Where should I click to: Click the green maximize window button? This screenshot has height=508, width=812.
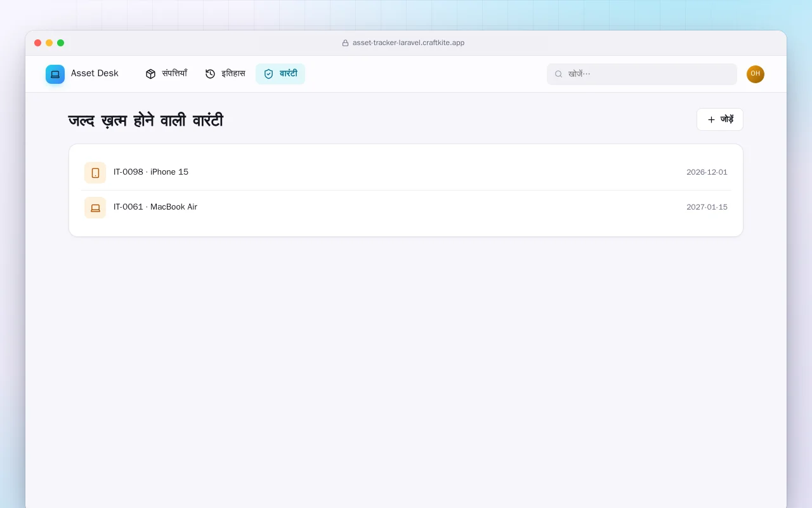(60, 43)
